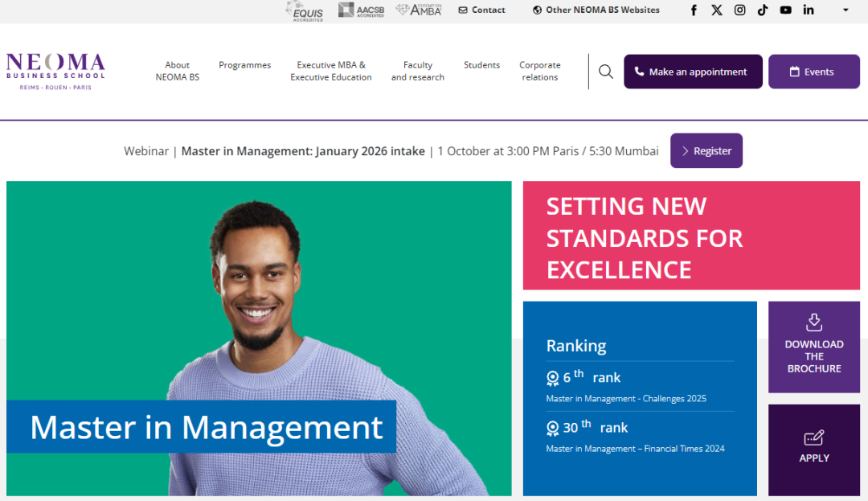Go to NEOMA Business School homepage logo
Image resolution: width=868 pixels, height=501 pixels.
55,72
